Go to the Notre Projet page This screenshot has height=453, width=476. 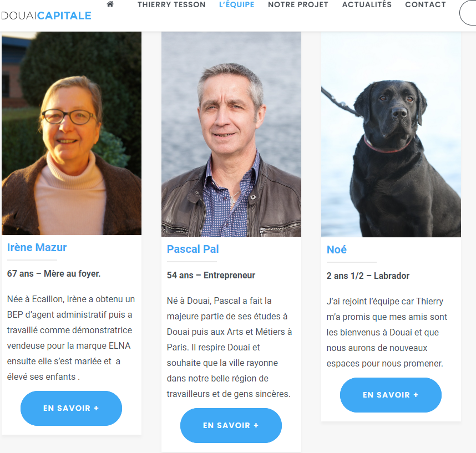coord(298,4)
